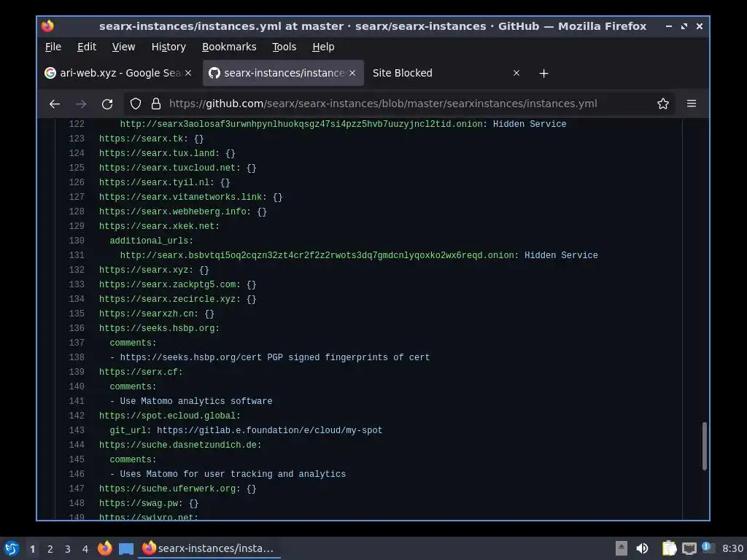747x560 pixels.
Task: Open the History menu
Action: click(169, 47)
